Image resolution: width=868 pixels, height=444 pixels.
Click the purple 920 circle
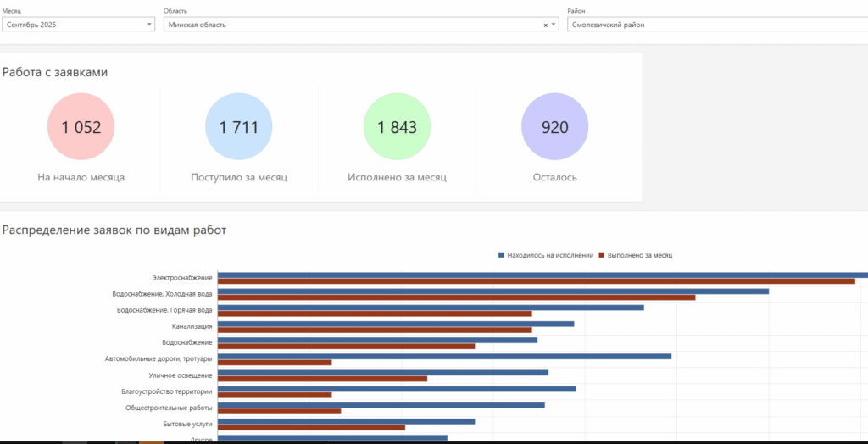[x=554, y=127]
